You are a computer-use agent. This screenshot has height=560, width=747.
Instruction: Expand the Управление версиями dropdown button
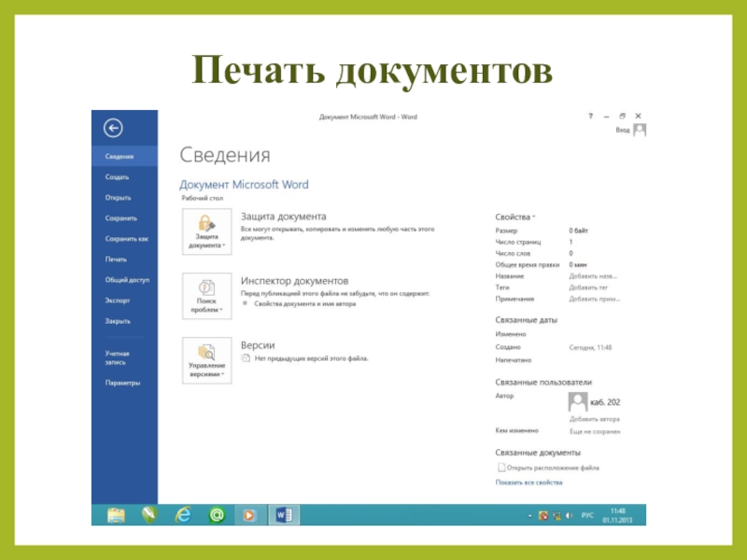206,360
